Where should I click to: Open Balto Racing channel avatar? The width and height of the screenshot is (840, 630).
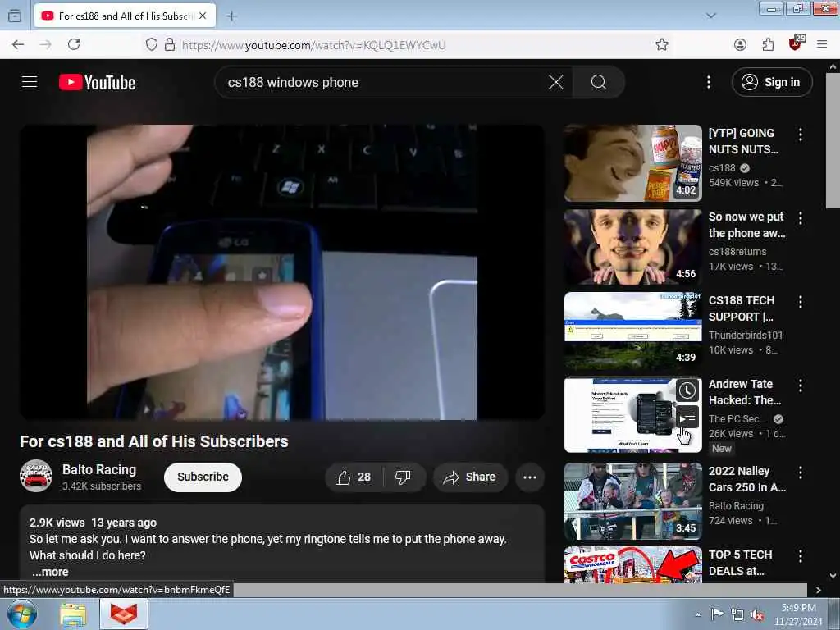click(x=36, y=476)
